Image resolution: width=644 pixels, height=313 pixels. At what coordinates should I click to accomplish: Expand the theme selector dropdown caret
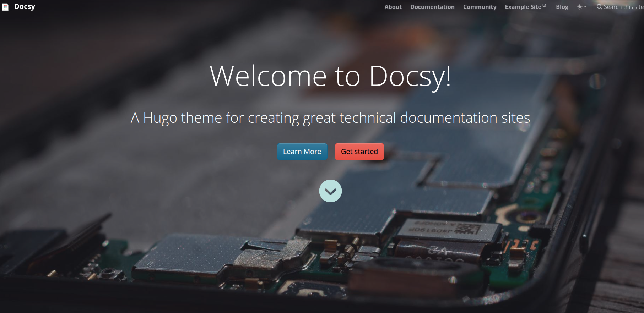tap(585, 7)
